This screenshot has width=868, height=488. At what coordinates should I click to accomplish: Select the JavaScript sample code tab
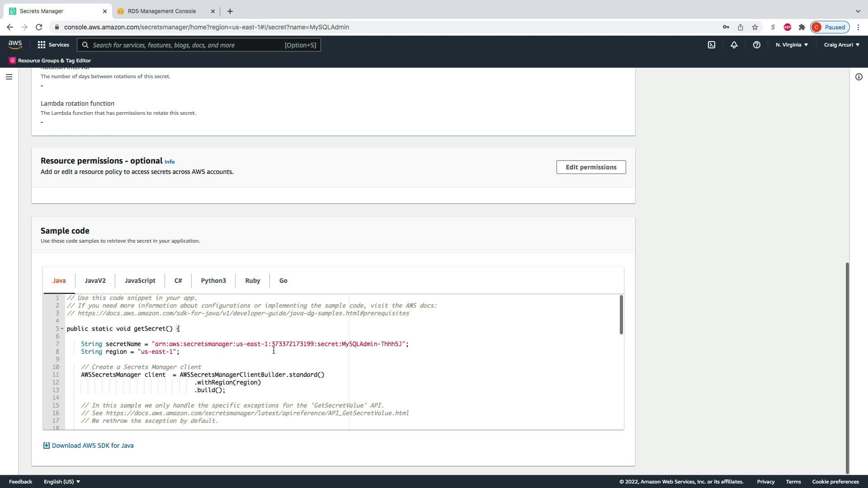coord(140,281)
